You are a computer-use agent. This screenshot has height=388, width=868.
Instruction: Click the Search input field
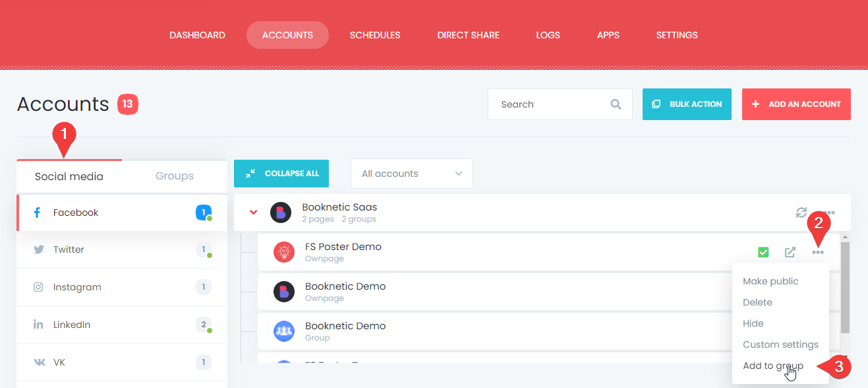560,104
